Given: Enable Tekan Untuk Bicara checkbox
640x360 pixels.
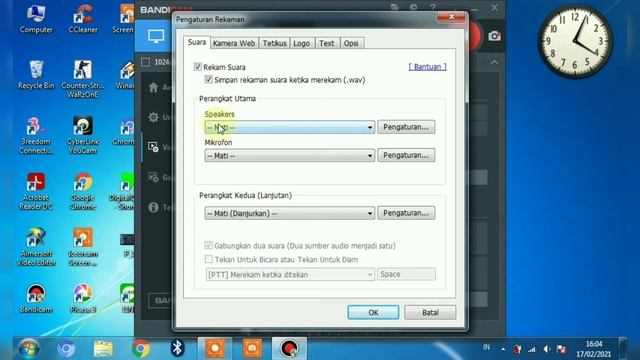Looking at the screenshot, I should click(x=209, y=259).
